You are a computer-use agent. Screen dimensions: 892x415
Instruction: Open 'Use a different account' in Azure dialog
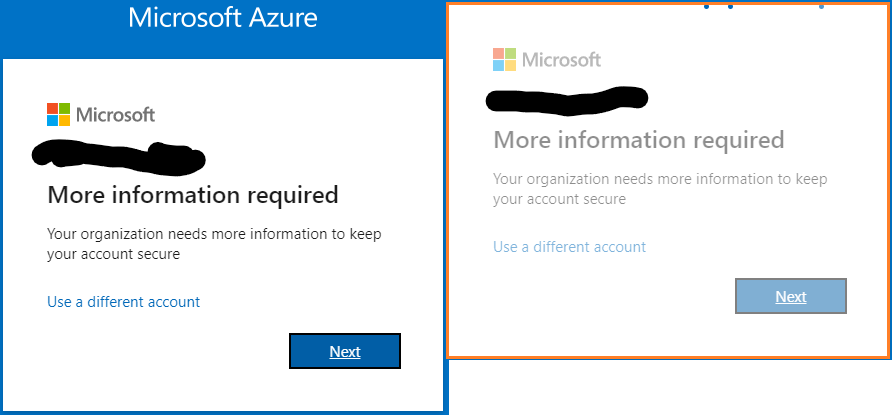pos(123,301)
